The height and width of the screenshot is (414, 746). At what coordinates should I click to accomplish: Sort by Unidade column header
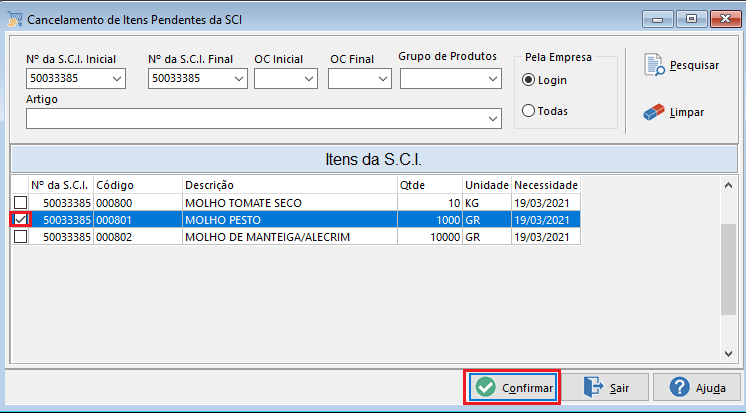(x=487, y=185)
